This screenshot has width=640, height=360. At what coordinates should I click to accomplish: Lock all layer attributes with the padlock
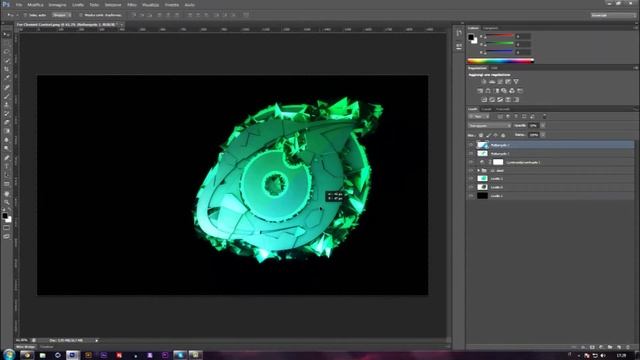[503, 135]
